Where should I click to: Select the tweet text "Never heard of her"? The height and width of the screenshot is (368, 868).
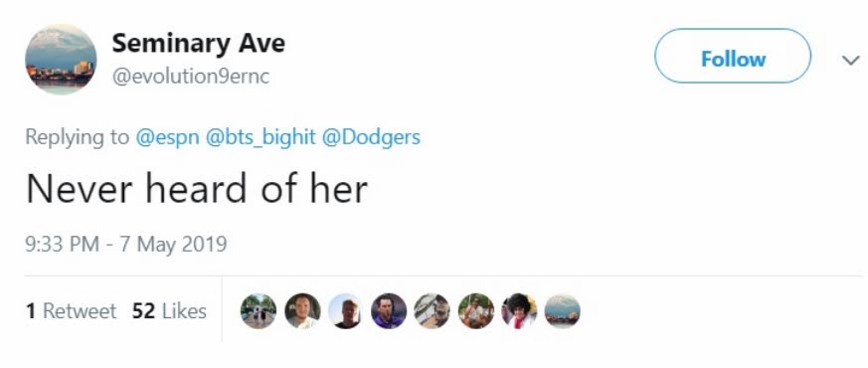197,188
